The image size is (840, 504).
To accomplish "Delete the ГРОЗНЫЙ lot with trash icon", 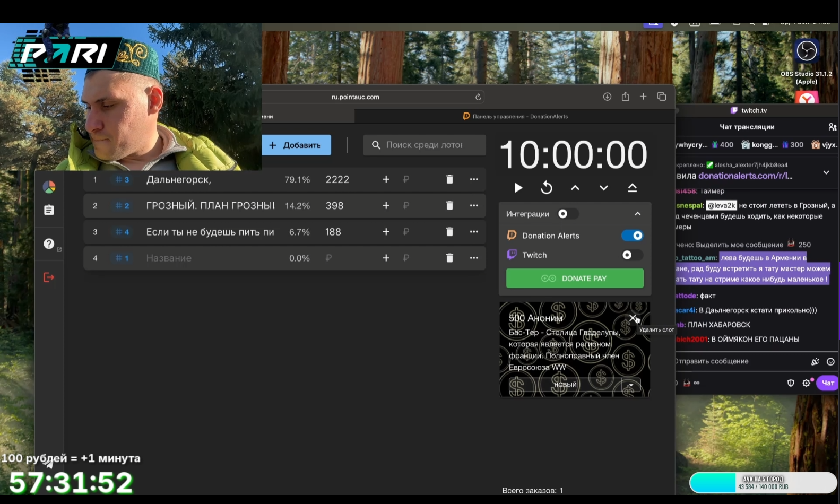I will point(449,205).
